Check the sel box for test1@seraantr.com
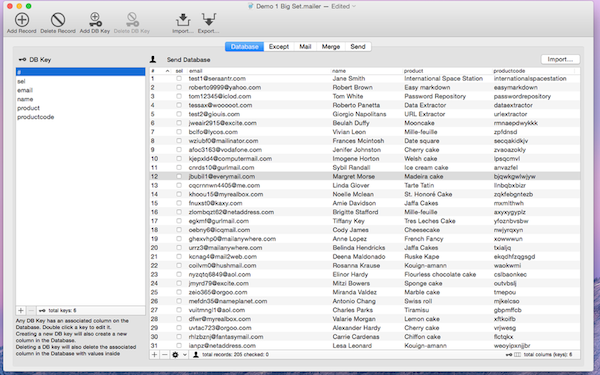 point(179,78)
